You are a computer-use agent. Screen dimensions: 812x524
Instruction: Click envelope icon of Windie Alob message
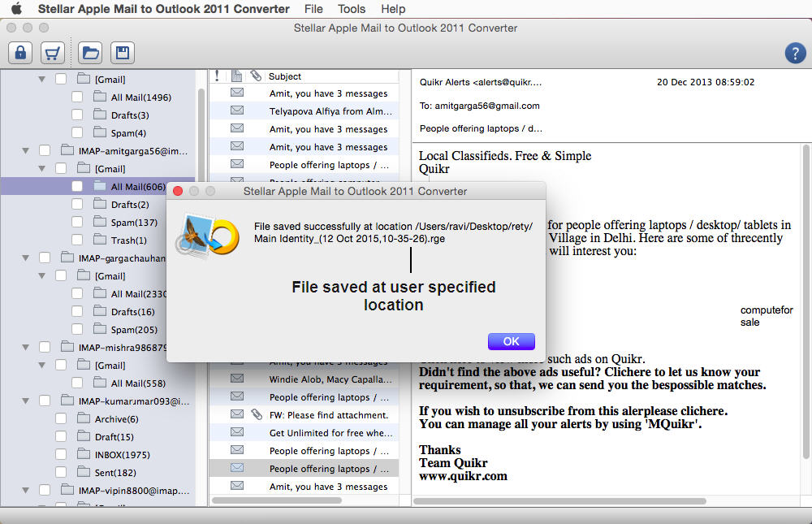pyautogui.click(x=237, y=379)
